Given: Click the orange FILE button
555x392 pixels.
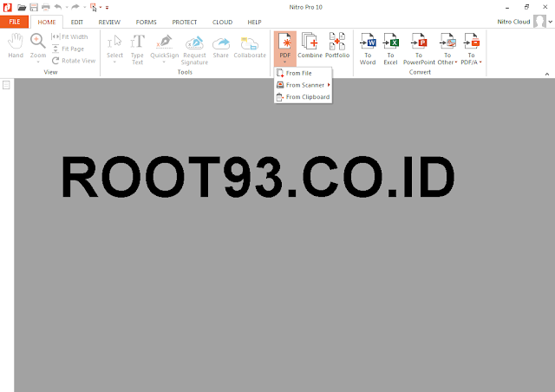Looking at the screenshot, I should [14, 22].
